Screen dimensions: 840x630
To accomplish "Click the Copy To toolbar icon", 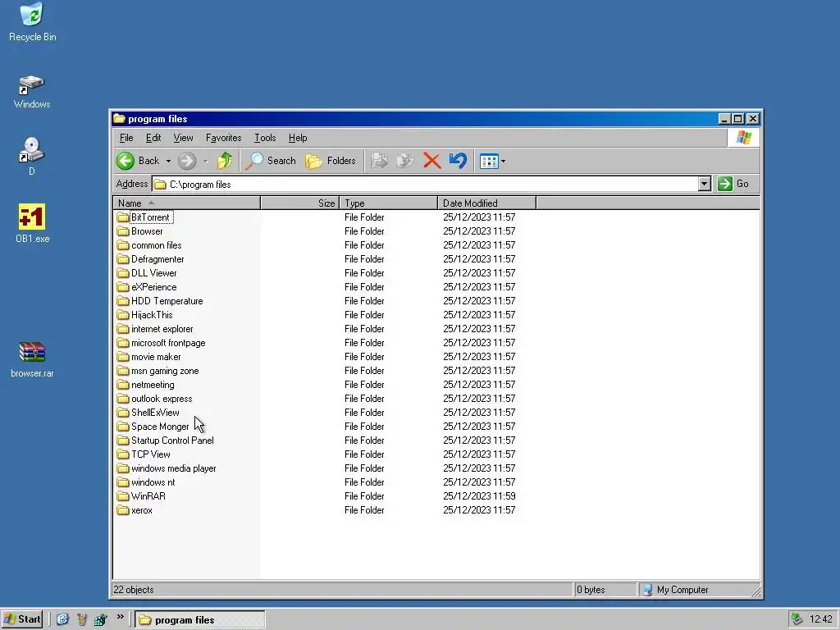I will (x=405, y=161).
